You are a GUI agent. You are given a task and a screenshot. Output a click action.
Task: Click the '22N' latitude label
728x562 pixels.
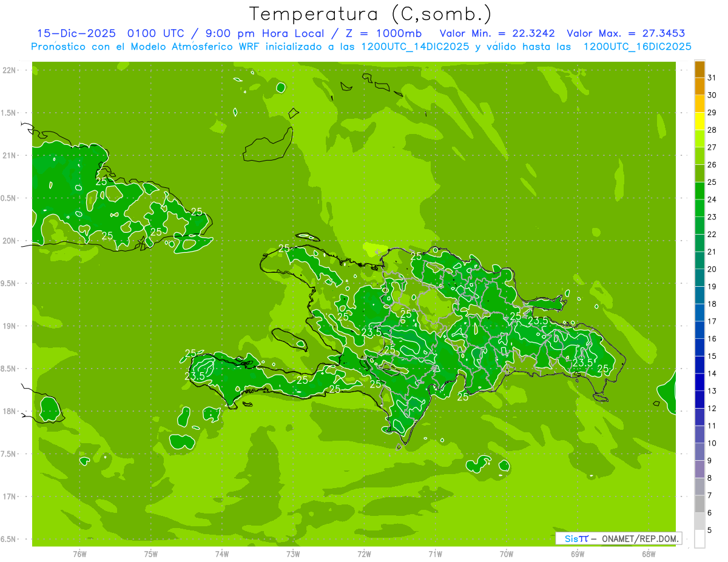point(8,70)
